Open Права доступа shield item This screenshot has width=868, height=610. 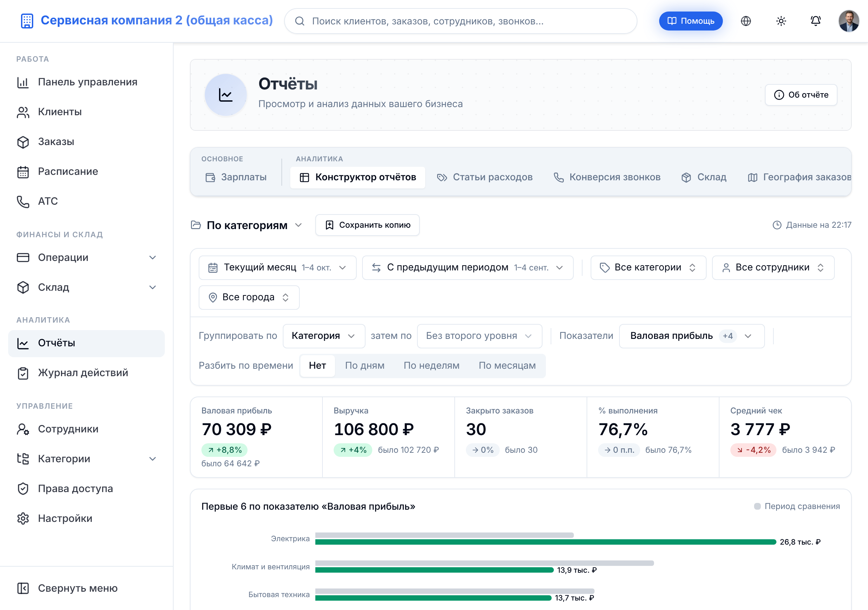click(x=86, y=488)
